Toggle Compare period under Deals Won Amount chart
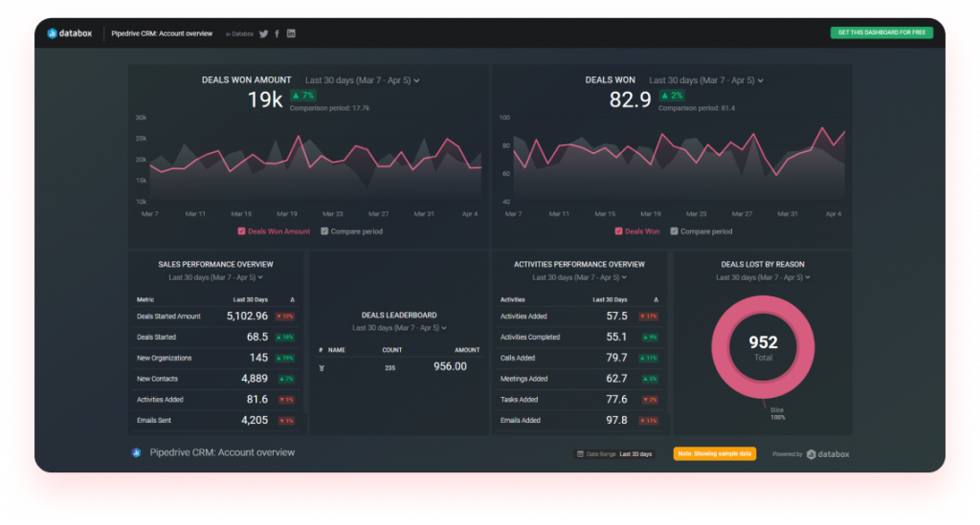 (324, 231)
